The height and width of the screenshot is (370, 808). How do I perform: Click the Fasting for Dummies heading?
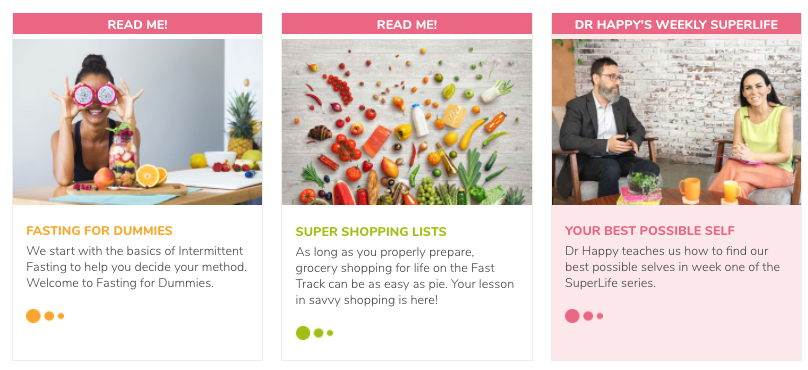(99, 230)
